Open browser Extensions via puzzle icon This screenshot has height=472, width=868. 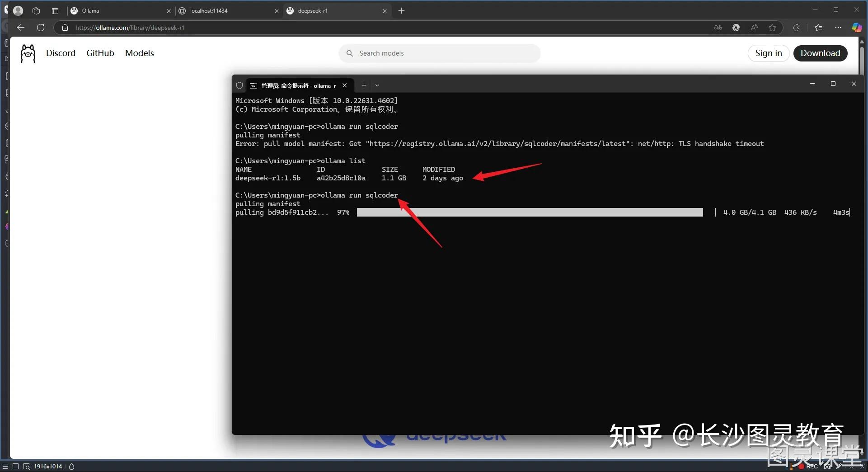tap(796, 27)
